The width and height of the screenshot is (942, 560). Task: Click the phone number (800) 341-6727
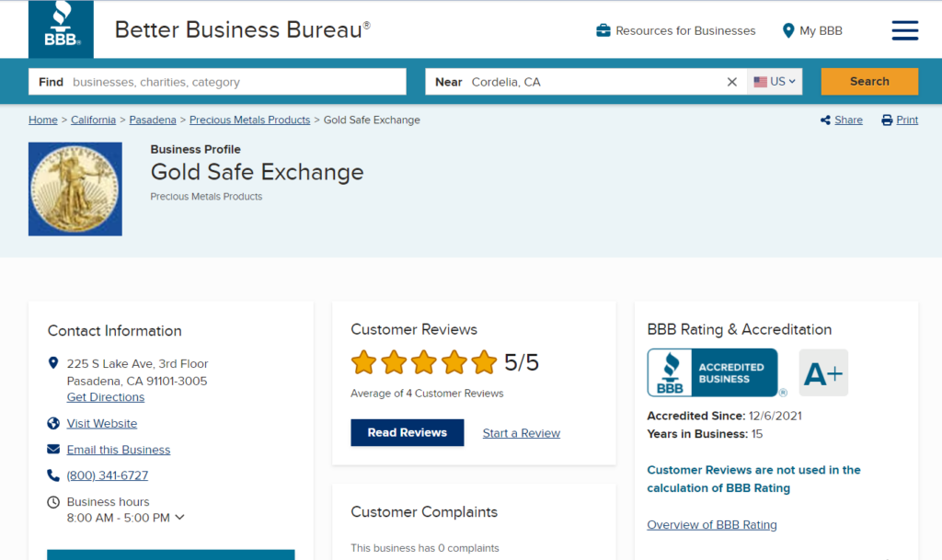(108, 475)
